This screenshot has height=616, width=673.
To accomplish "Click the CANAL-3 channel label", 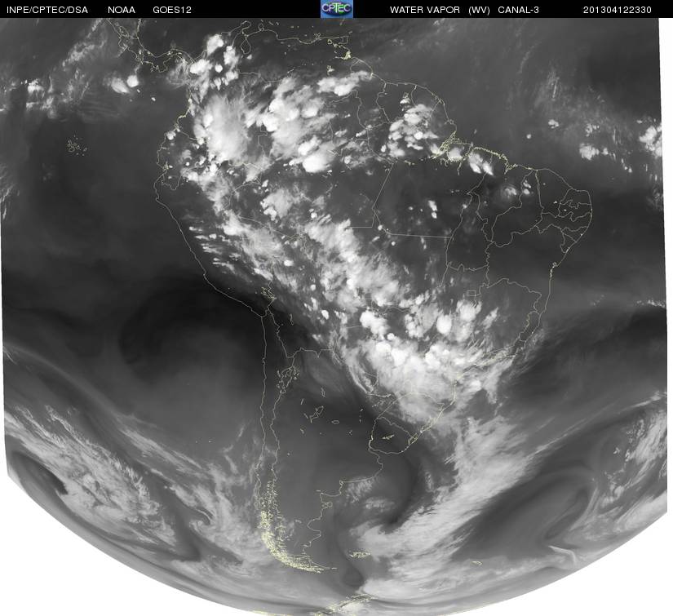I will point(519,10).
